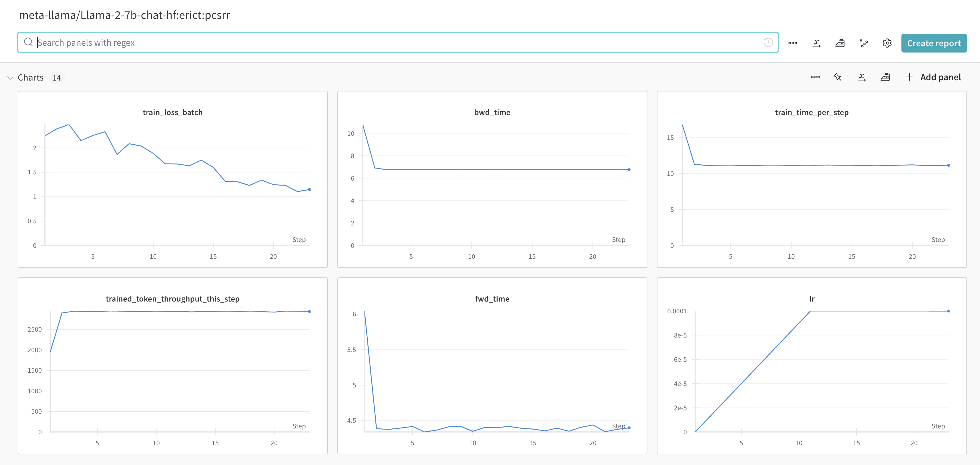Select the train_time_per_step chart title
Screen dimensions: 980x465
pos(812,112)
